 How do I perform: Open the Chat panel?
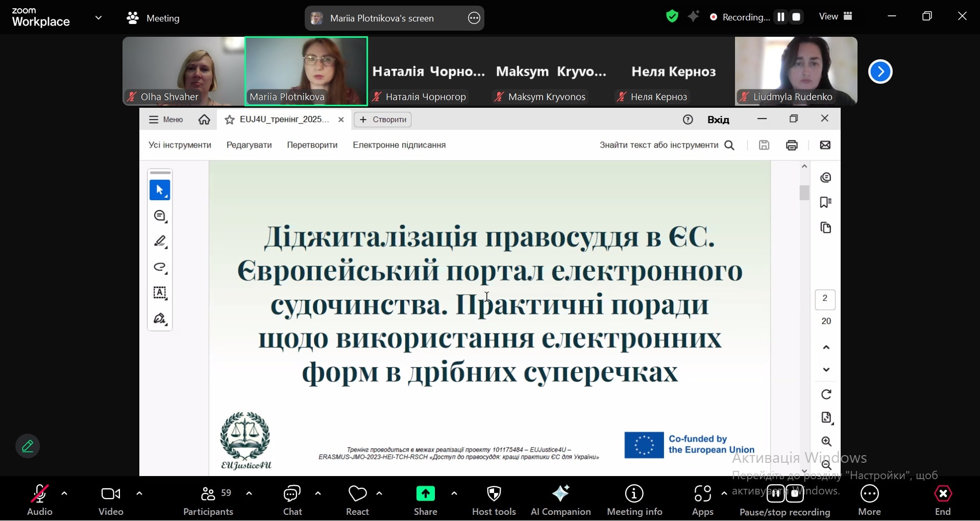click(292, 500)
